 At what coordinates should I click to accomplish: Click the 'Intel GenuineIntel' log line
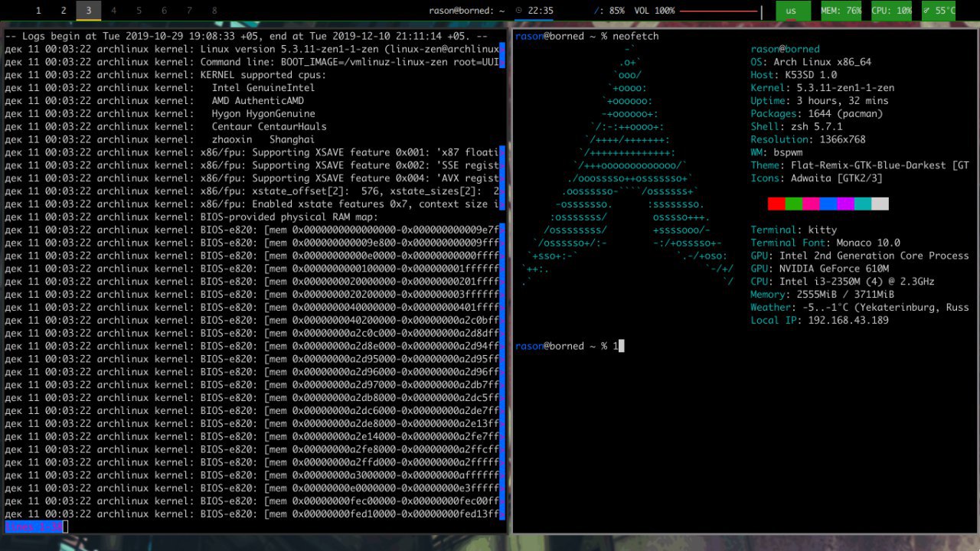click(x=160, y=88)
